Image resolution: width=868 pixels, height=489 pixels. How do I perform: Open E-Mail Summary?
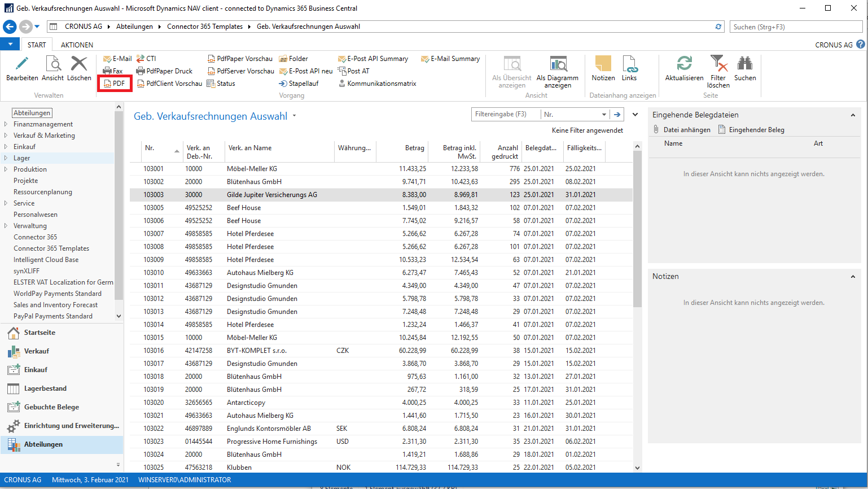[x=450, y=59]
